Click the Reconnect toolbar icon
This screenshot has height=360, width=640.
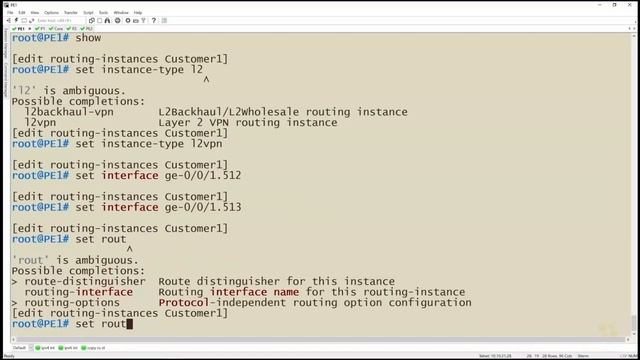point(31,20)
